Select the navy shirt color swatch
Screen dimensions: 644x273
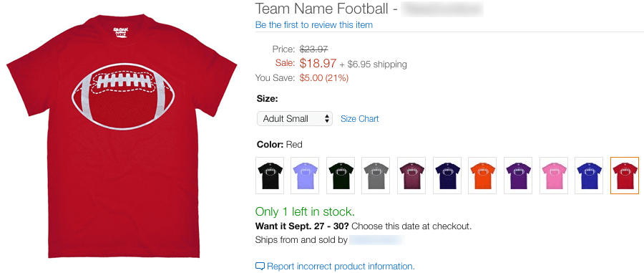click(447, 176)
